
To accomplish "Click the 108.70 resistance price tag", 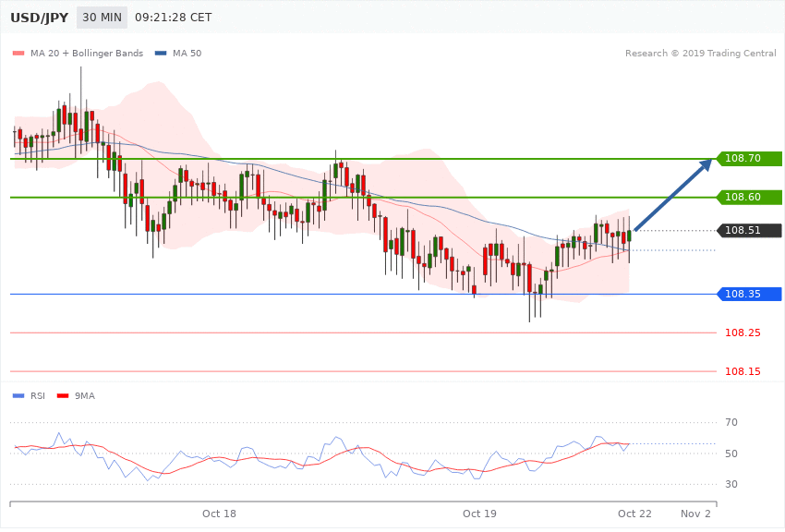I will (749, 158).
